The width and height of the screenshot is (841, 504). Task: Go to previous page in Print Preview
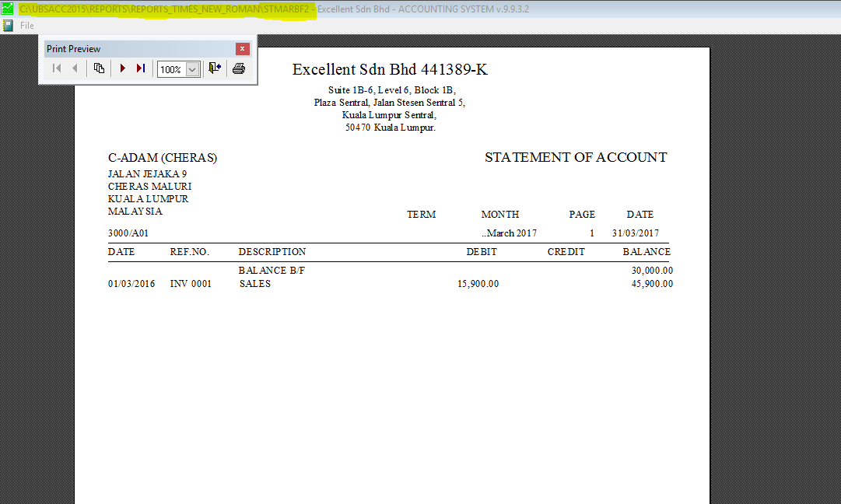[75, 68]
